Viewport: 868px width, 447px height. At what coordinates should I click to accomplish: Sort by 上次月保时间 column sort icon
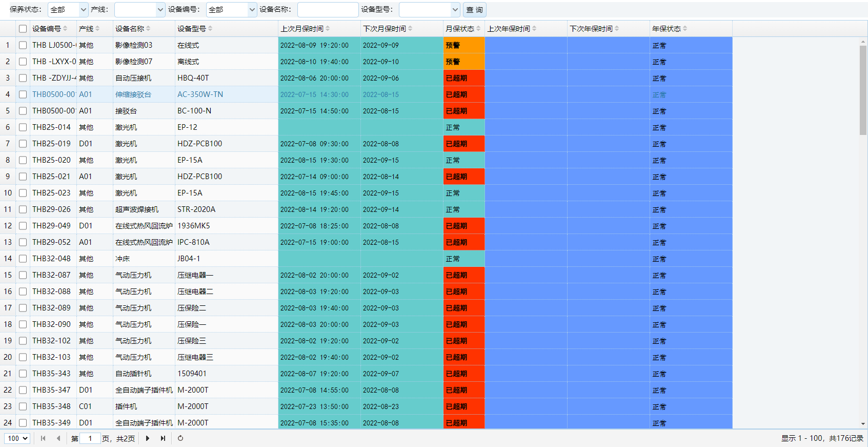[x=328, y=29]
